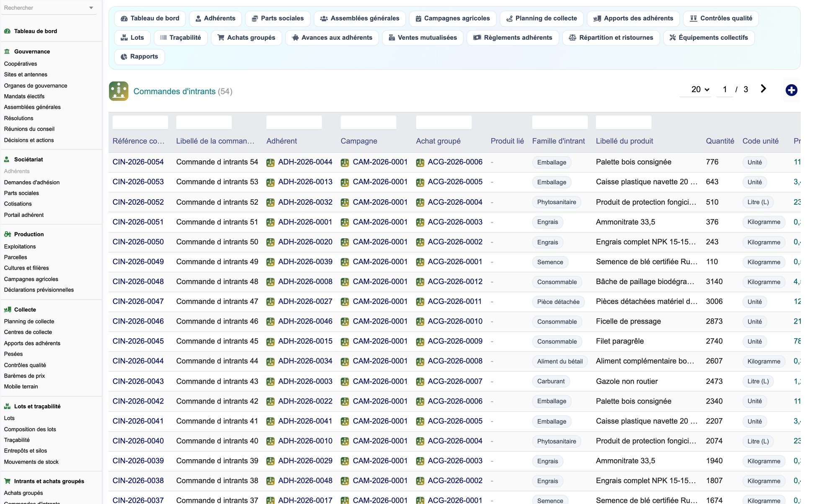Sort by the Campagne column header

[x=359, y=141]
